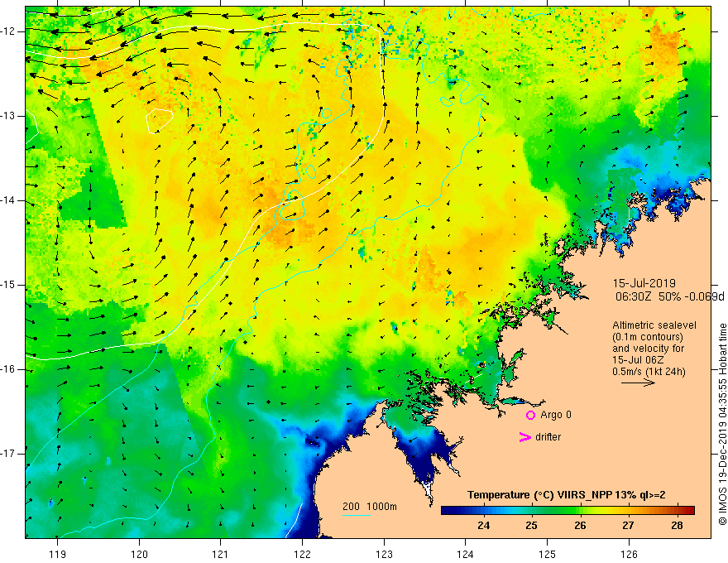Click the '06:30Z 50% -0.069d' text

[x=670, y=296]
